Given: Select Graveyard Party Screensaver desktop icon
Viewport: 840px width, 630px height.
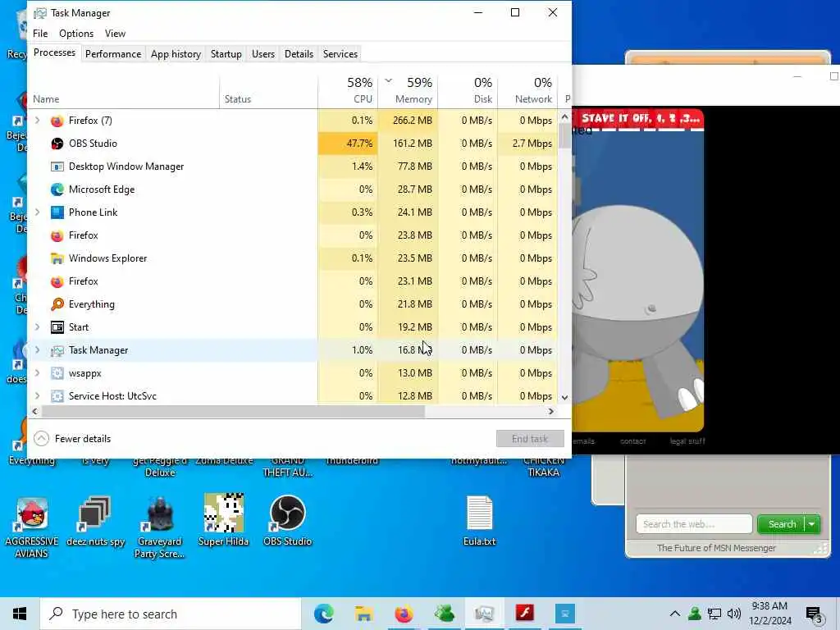Looking at the screenshot, I should [x=160, y=527].
